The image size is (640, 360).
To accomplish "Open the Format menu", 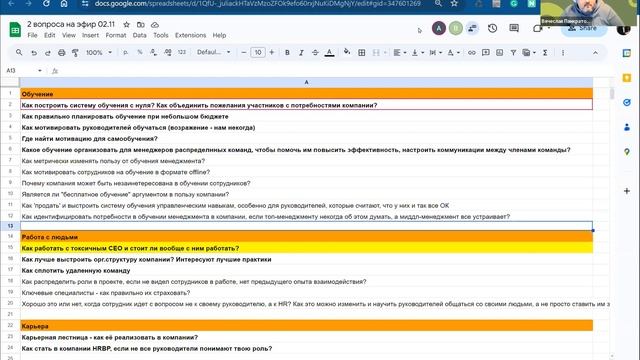I will click(116, 36).
